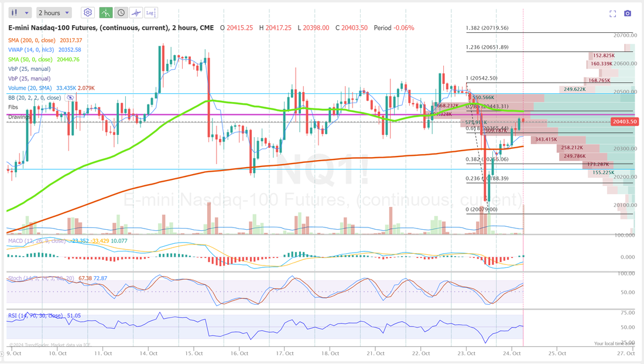Click the second VbP (25, manual) label
This screenshot has height=364, width=644.
29,79
